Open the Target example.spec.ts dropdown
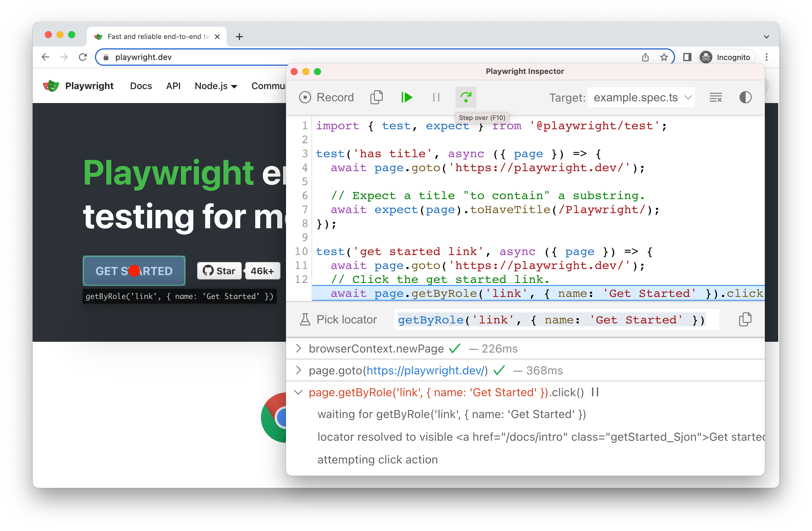 click(x=641, y=98)
